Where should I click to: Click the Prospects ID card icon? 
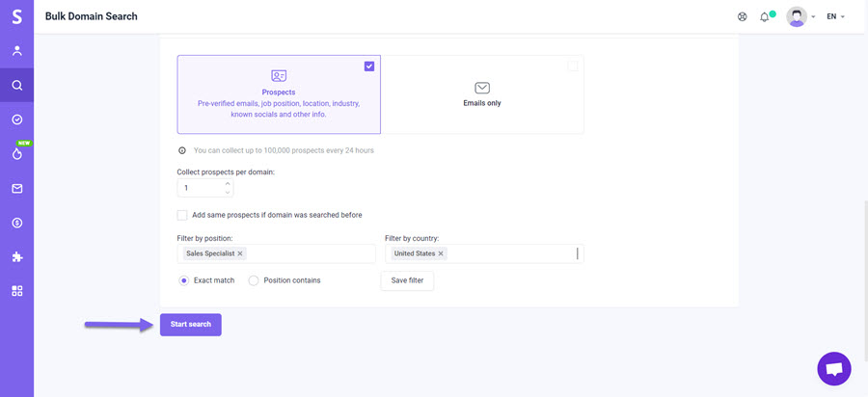coord(279,76)
